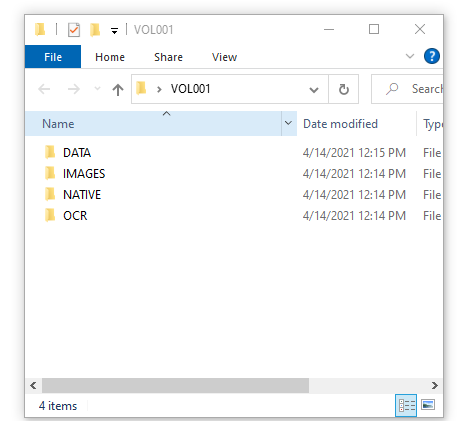This screenshot has width=458, height=421.
Task: Go up one level with the up arrow
Action: tap(118, 89)
